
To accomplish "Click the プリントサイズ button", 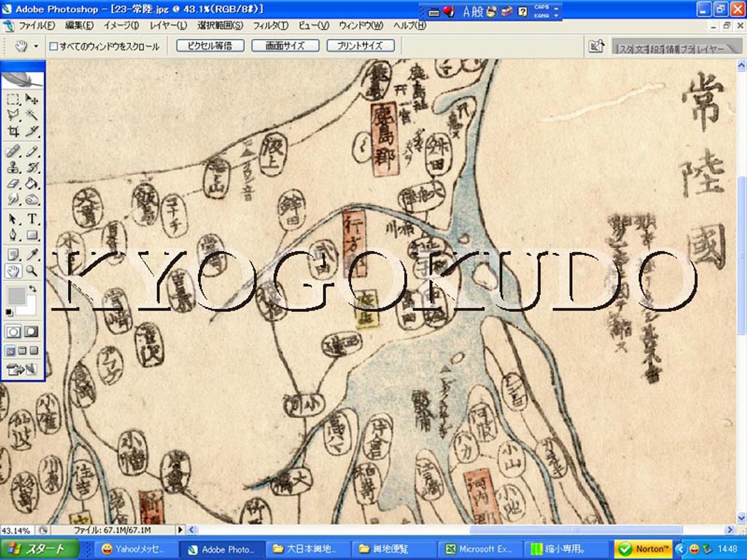I will coord(360,46).
